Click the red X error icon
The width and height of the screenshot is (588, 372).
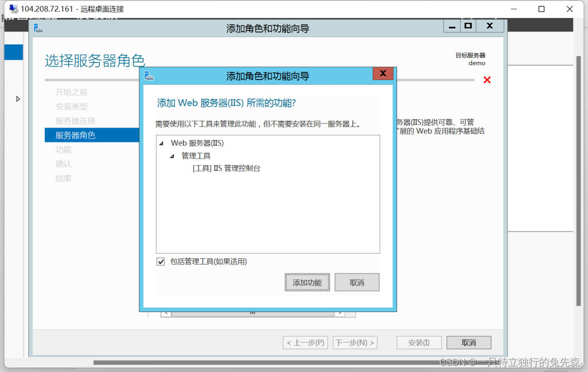pos(487,80)
